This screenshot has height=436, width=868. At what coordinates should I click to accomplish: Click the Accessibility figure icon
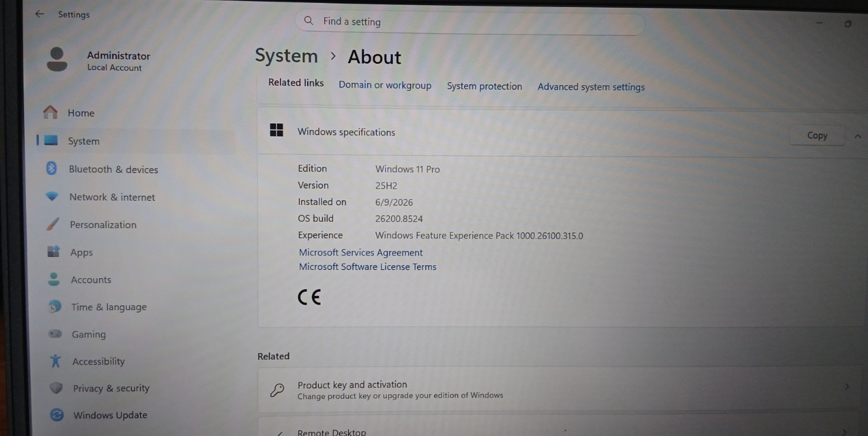point(56,360)
